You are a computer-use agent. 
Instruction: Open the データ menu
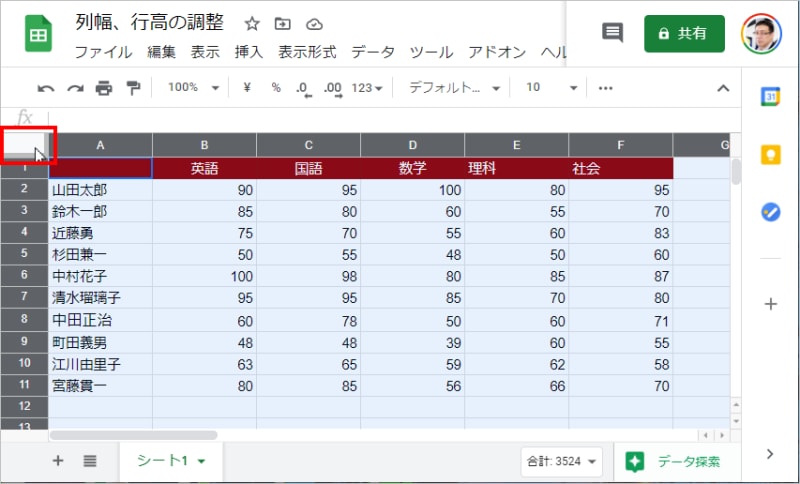click(x=373, y=53)
